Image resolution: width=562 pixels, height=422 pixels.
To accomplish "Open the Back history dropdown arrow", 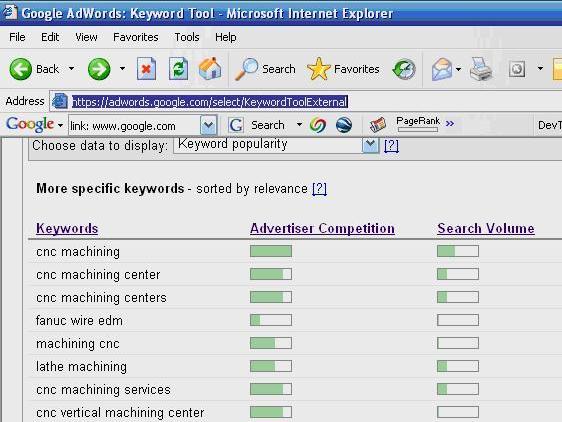I will (71, 68).
